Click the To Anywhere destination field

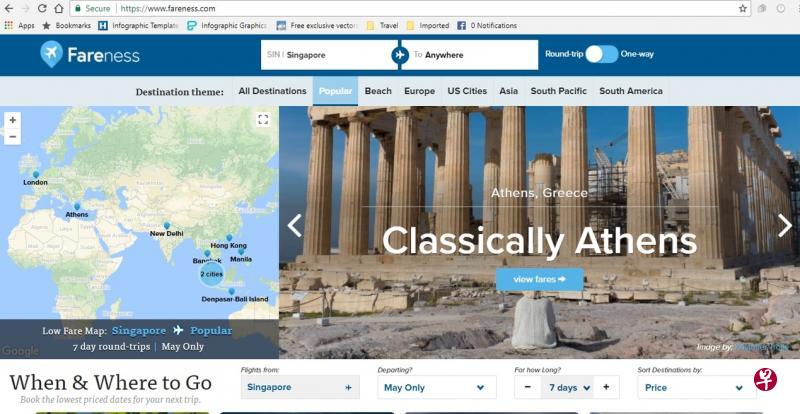click(x=469, y=55)
